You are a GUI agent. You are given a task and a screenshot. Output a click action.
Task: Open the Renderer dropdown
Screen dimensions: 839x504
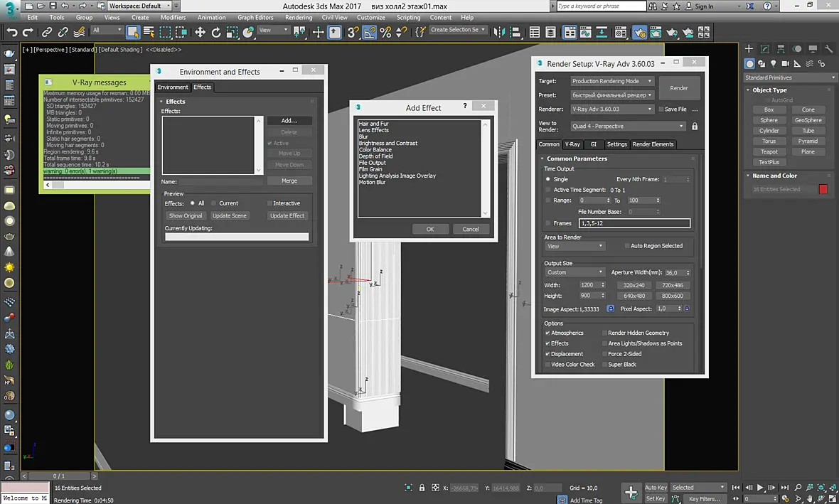click(611, 109)
